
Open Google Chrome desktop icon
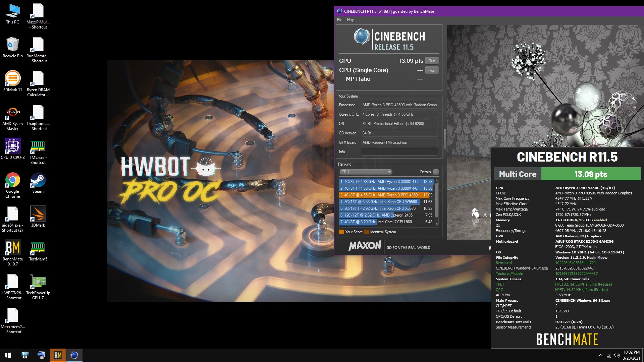tap(12, 185)
